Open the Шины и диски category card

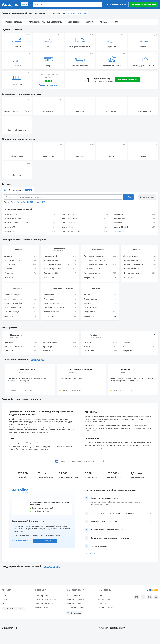(x=48, y=151)
